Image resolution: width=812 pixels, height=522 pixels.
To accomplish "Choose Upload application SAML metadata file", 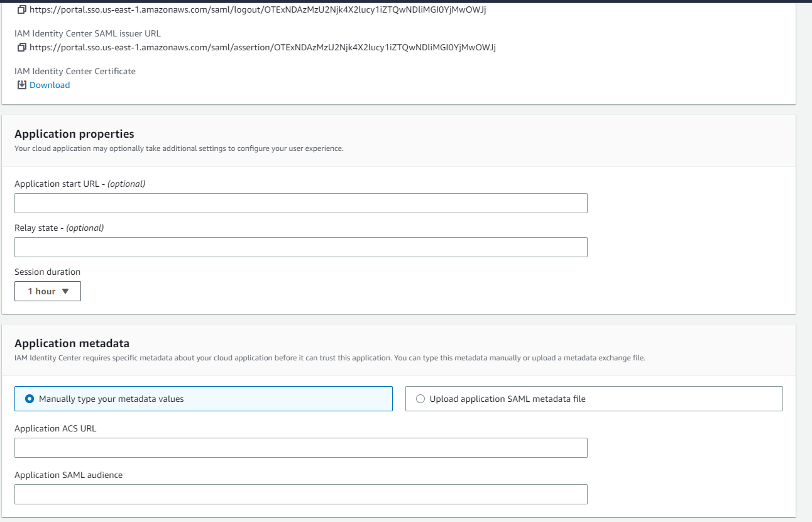I will [x=420, y=399].
